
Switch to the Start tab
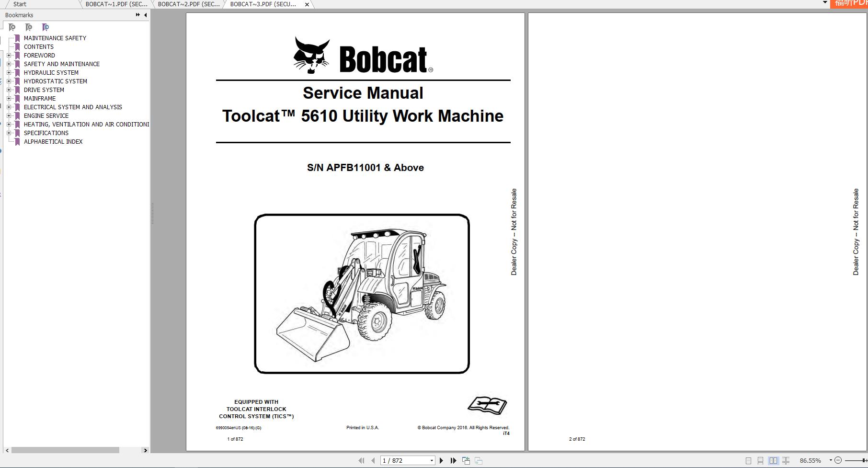[20, 4]
